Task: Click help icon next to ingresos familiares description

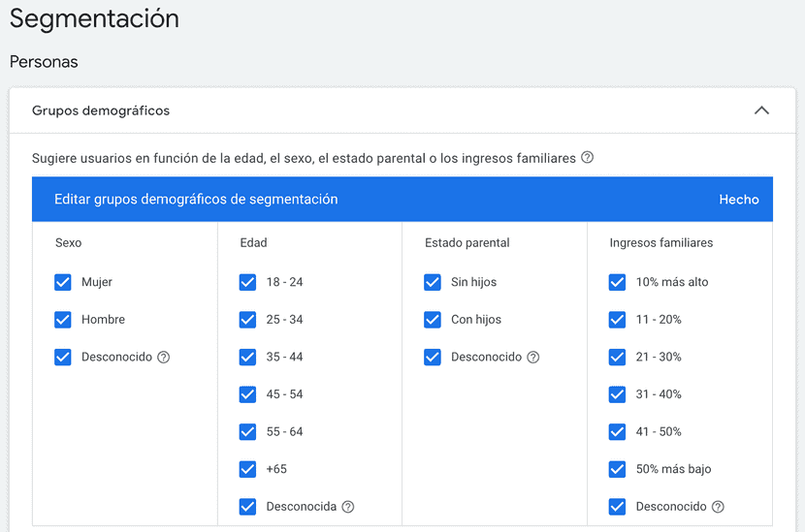Action: [x=587, y=158]
